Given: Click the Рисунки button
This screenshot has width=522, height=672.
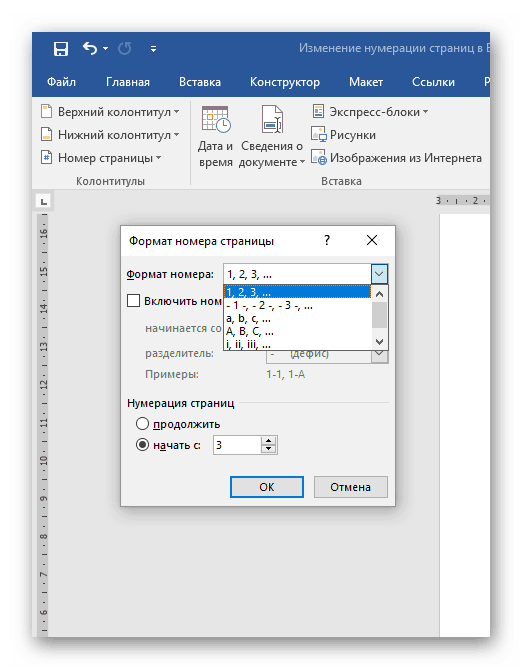Looking at the screenshot, I should [x=343, y=135].
